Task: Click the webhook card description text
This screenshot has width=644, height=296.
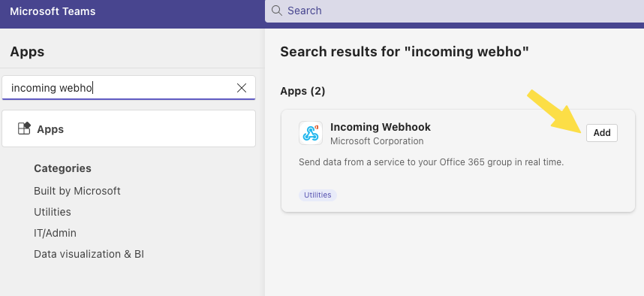Action: [x=431, y=162]
